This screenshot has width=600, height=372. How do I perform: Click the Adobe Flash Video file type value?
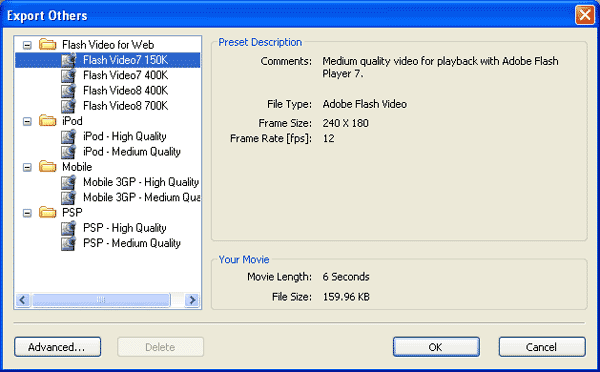[x=365, y=104]
